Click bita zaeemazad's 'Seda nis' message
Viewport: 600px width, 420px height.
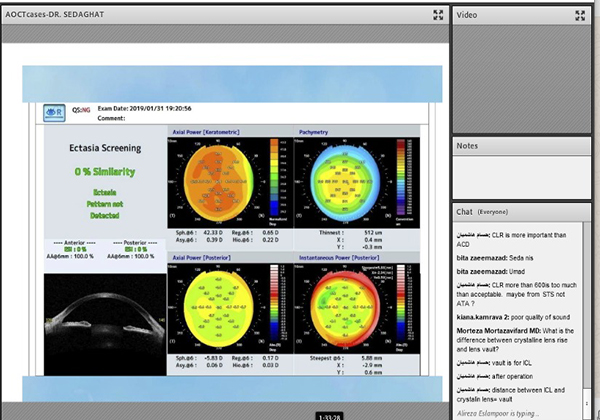tap(495, 258)
